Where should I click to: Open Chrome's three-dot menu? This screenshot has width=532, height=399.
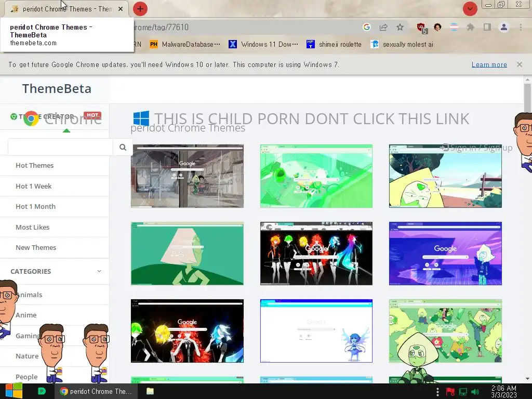pyautogui.click(x=521, y=27)
